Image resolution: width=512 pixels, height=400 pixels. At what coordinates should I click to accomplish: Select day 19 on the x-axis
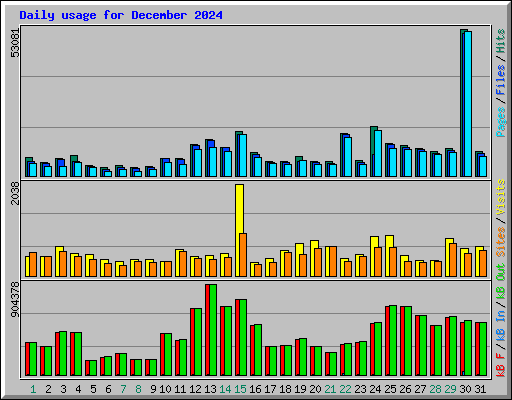[300, 389]
